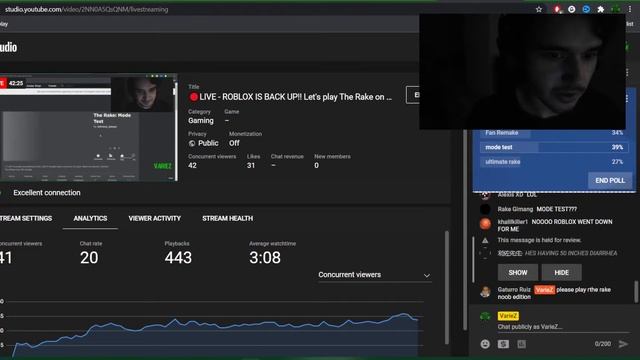
Task: Send a Super Chat using the dollar icon
Action: (503, 344)
